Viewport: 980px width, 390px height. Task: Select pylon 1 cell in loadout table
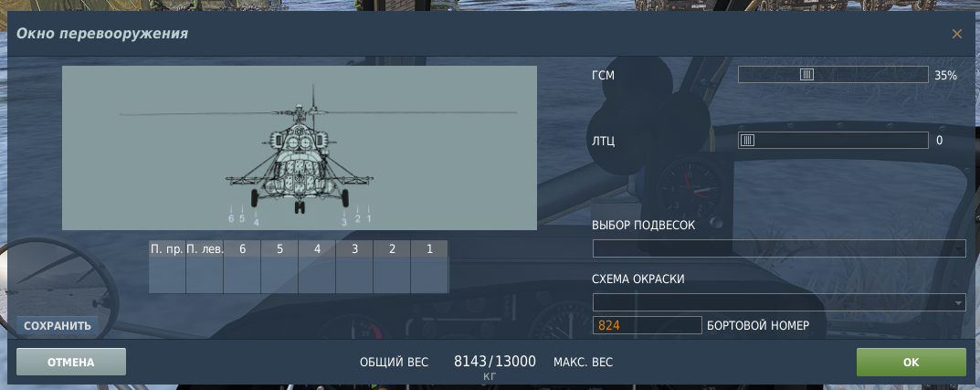click(x=429, y=275)
